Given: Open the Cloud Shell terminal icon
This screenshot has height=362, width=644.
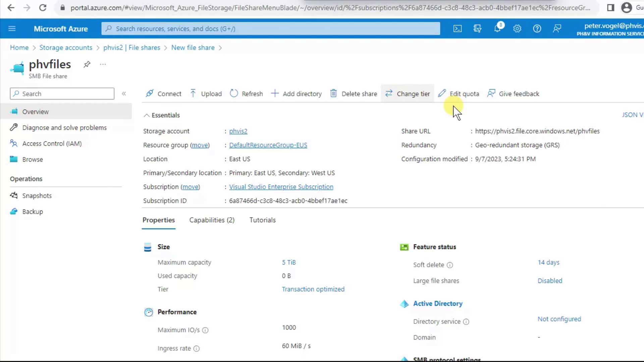Looking at the screenshot, I should pyautogui.click(x=458, y=29).
